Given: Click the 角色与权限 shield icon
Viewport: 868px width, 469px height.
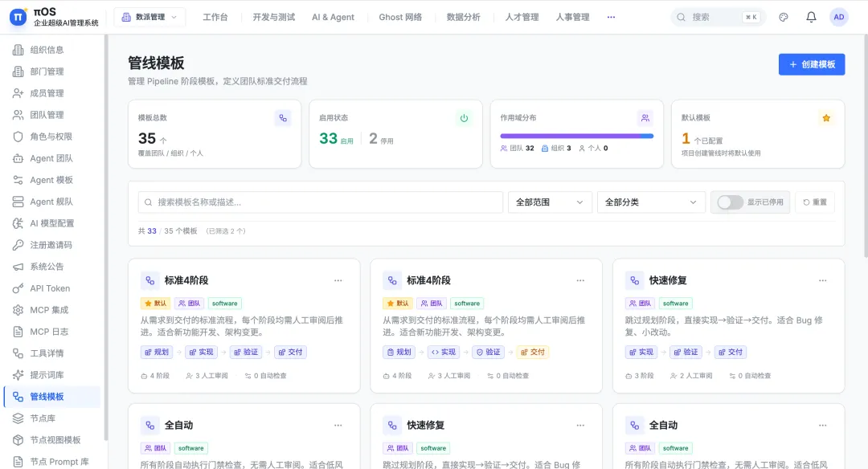Looking at the screenshot, I should click(x=18, y=137).
